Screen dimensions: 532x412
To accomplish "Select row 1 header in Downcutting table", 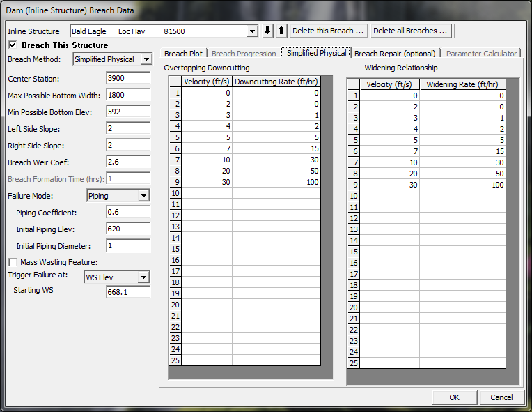I will pyautogui.click(x=176, y=93).
